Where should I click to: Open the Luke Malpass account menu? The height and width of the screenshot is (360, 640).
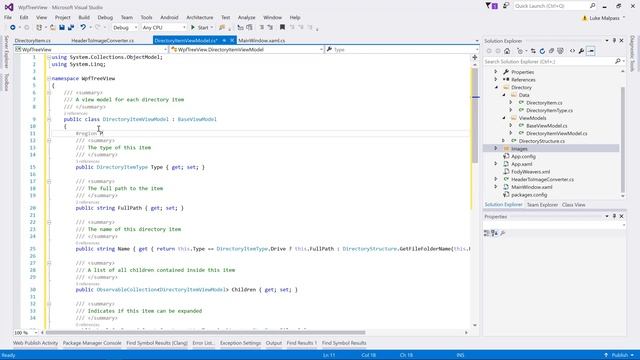(x=603, y=18)
